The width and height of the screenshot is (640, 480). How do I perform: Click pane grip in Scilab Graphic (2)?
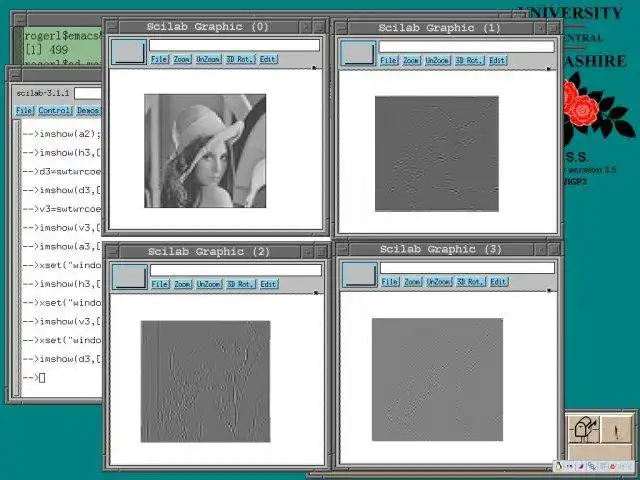(x=316, y=292)
